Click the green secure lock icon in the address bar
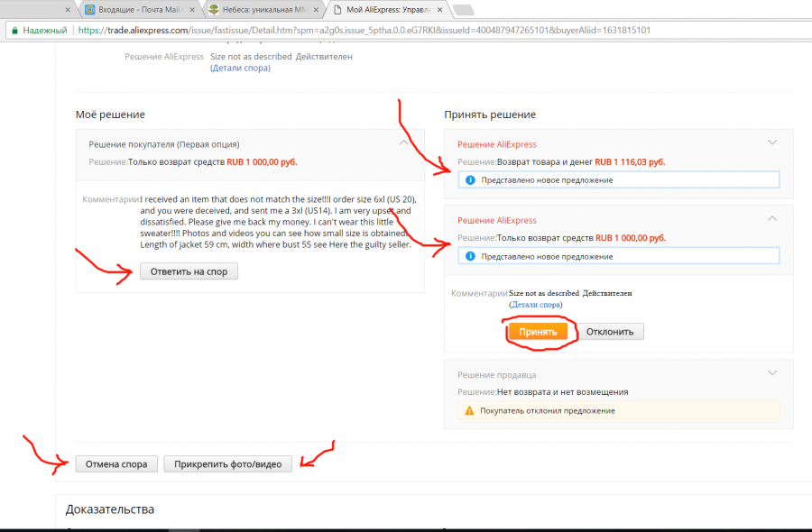This screenshot has width=812, height=532. [x=14, y=31]
